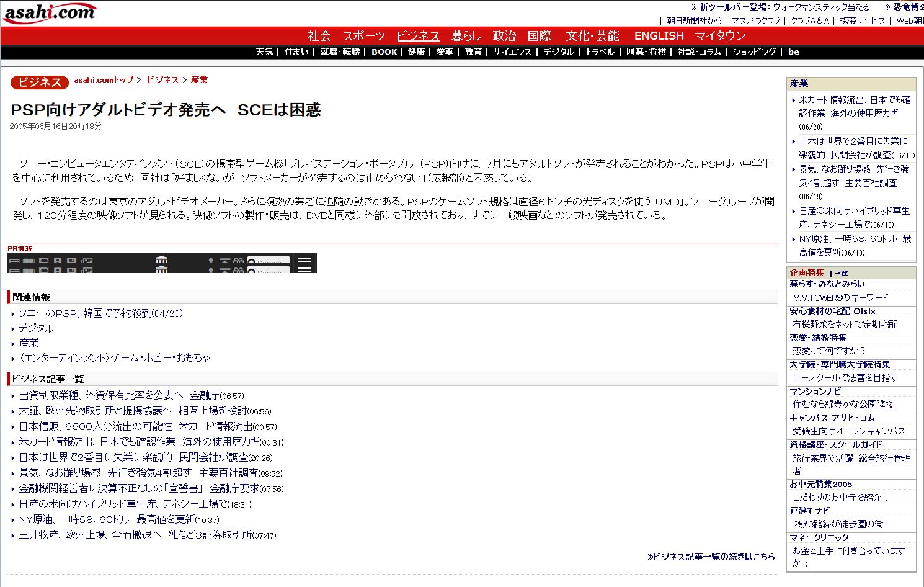The width and height of the screenshot is (924, 587).
Task: Open M.M.TOWERSのキーワード sidebar link
Action: click(x=840, y=298)
